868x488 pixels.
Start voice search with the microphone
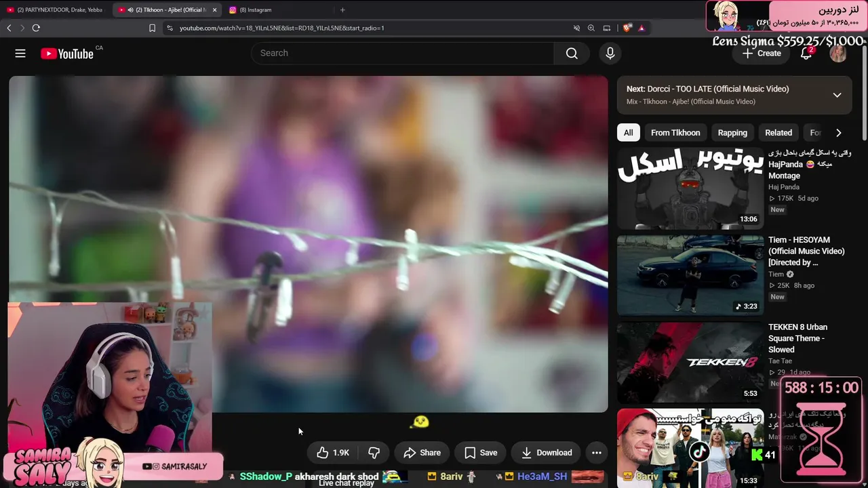[610, 54]
